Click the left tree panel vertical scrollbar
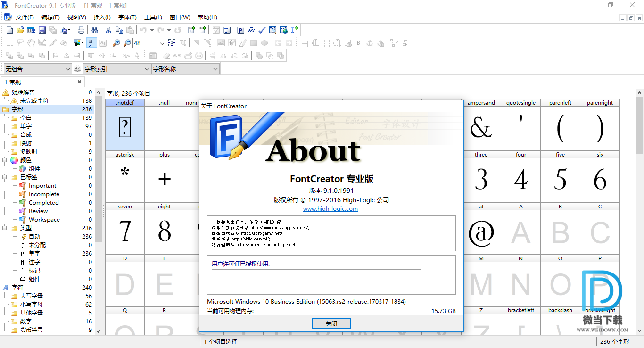This screenshot has height=348, width=644. coord(99,212)
